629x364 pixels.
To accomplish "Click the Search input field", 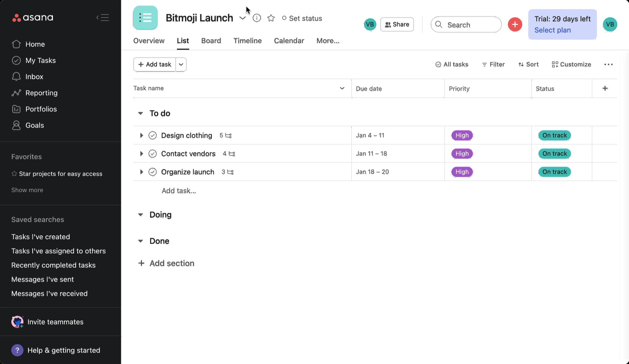I will [x=466, y=24].
